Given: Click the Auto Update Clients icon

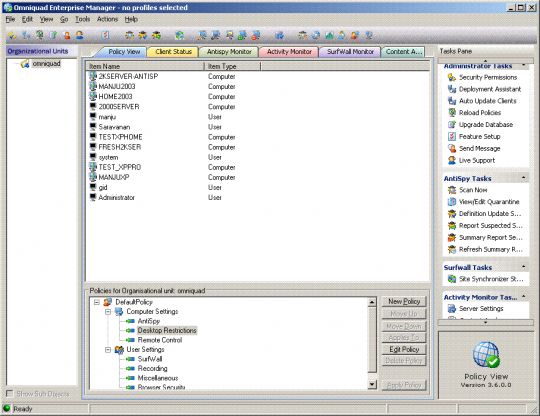Looking at the screenshot, I should tap(451, 101).
